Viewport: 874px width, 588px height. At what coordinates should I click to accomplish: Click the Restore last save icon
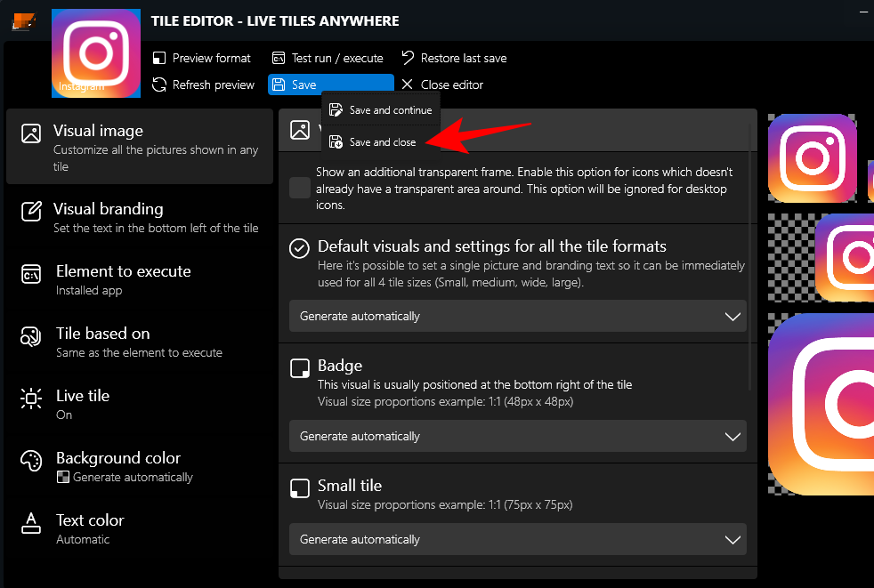(x=408, y=58)
